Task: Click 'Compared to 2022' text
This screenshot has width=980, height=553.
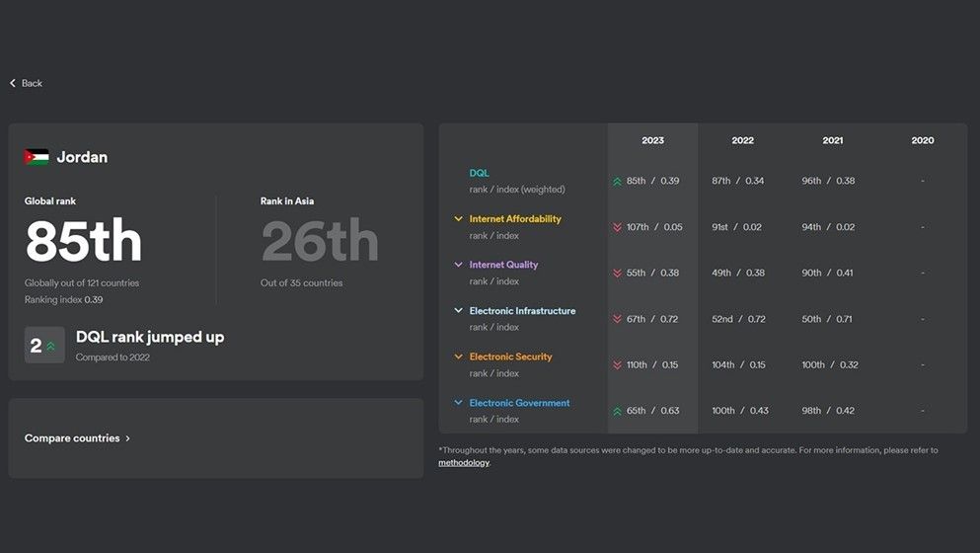Action: pos(113,357)
